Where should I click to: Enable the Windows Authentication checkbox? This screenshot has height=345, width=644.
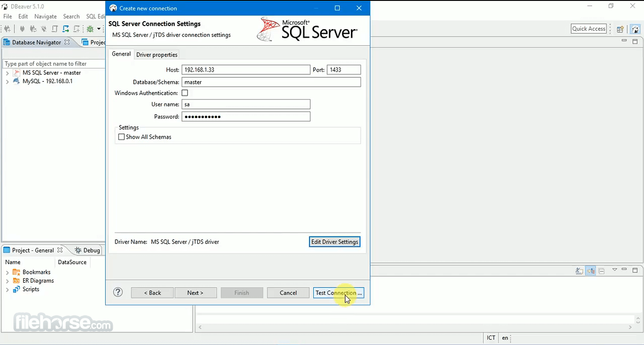(185, 93)
